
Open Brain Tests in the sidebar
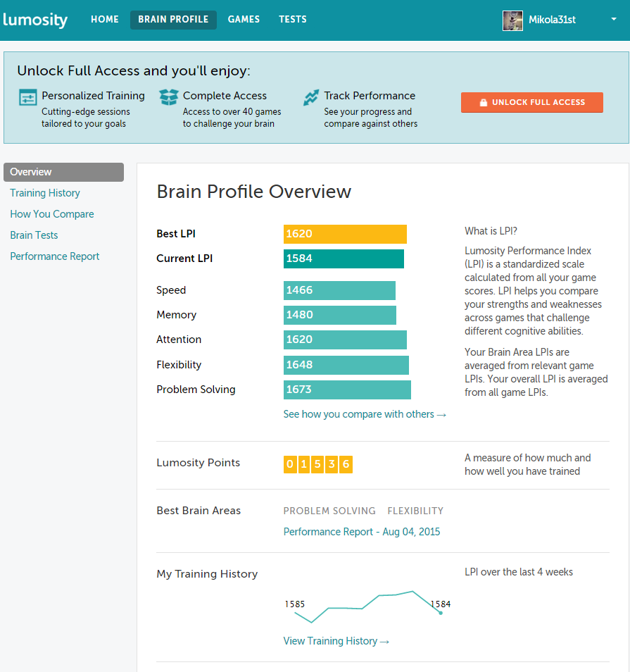pos(34,235)
